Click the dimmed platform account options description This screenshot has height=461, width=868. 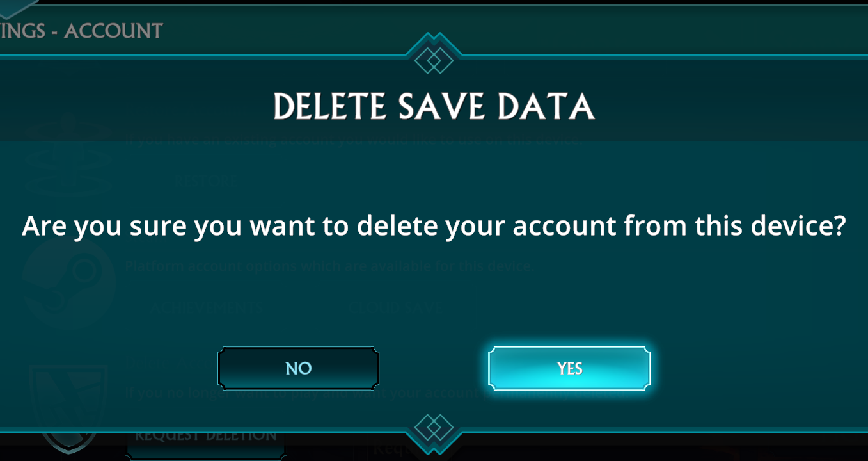[329, 266]
